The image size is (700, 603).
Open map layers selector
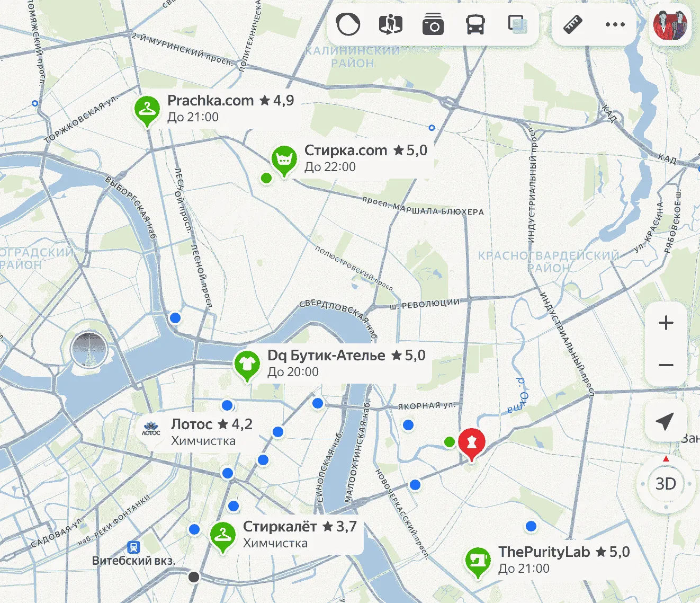[x=517, y=24]
